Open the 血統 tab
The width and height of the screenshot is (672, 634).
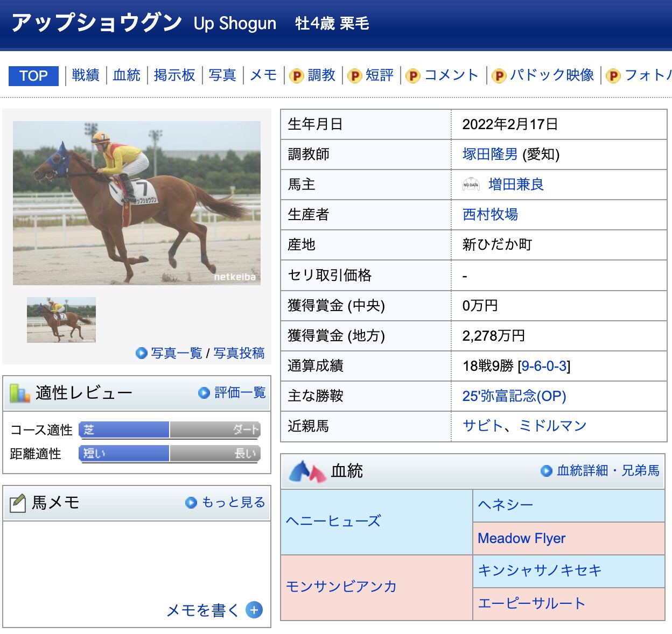[127, 75]
